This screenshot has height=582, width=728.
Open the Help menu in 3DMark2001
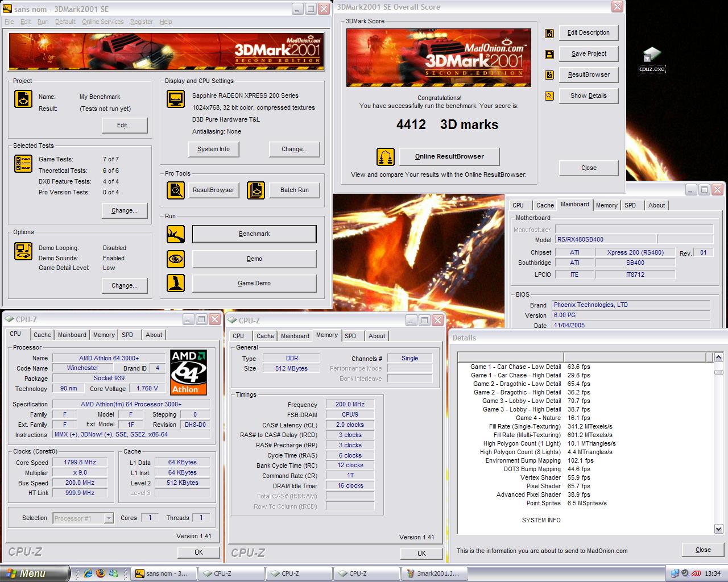click(166, 22)
